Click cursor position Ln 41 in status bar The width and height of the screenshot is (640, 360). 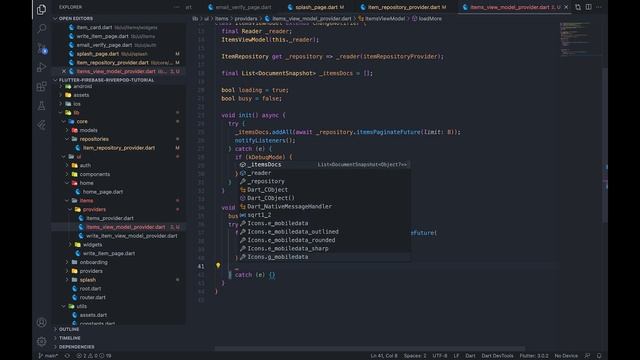point(384,356)
